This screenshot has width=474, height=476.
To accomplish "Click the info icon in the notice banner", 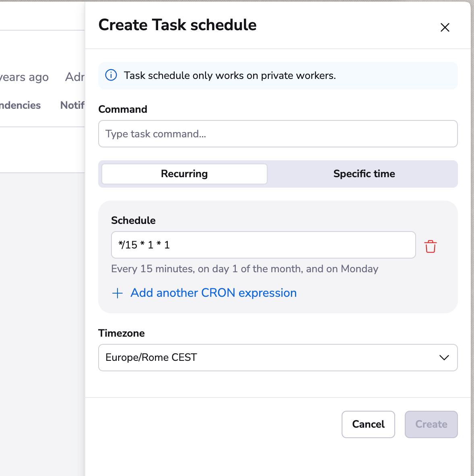I will pos(111,75).
